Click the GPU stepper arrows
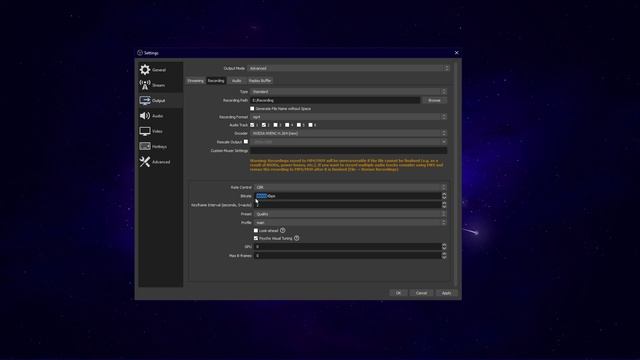 click(x=444, y=247)
